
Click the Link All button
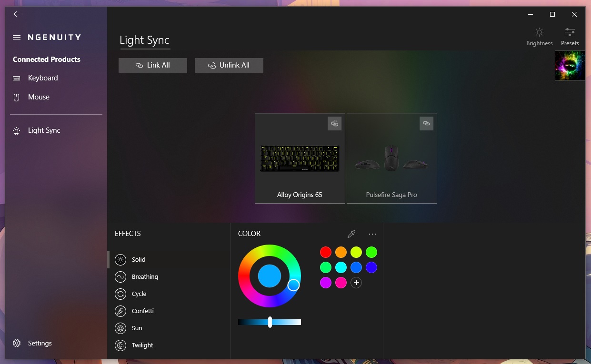(153, 66)
